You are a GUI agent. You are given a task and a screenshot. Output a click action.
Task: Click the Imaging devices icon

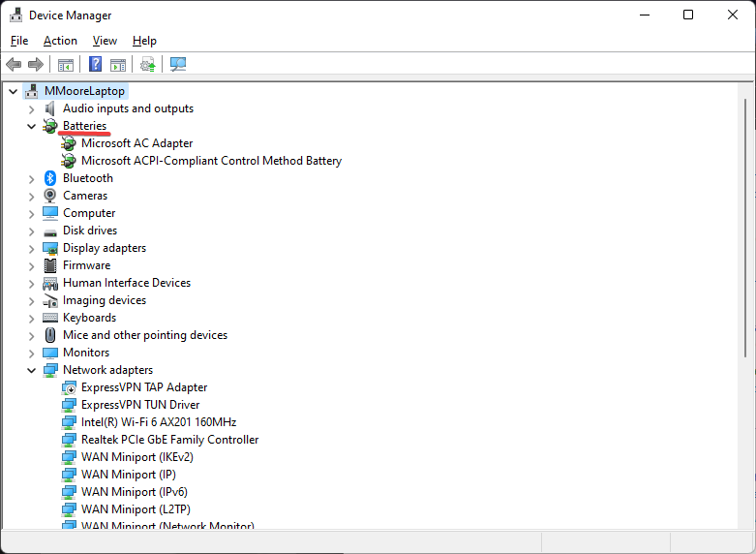click(50, 300)
